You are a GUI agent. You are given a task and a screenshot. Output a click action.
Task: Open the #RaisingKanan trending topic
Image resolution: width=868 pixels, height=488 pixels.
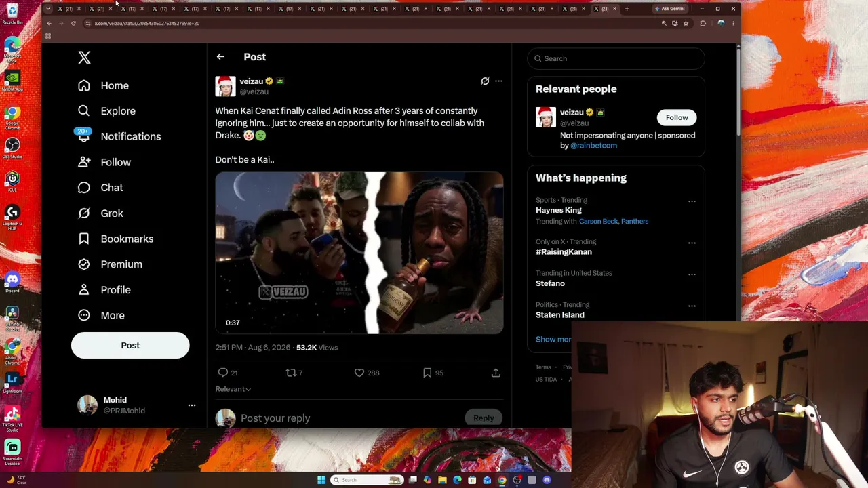[x=564, y=252]
